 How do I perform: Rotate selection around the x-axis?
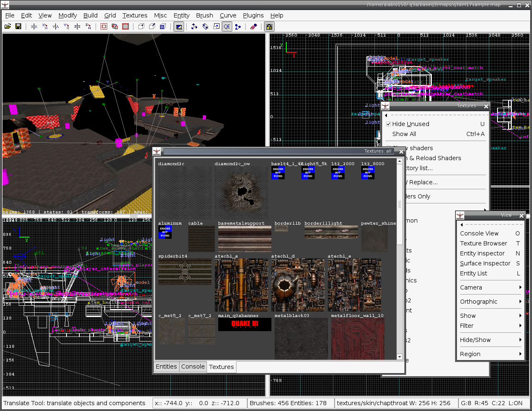(45, 27)
